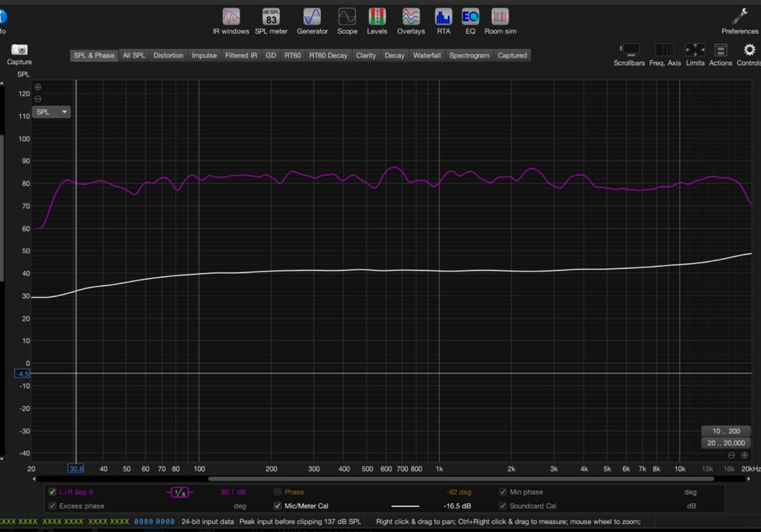Open the IR windows tool
This screenshot has height=532, width=761.
pos(231,21)
